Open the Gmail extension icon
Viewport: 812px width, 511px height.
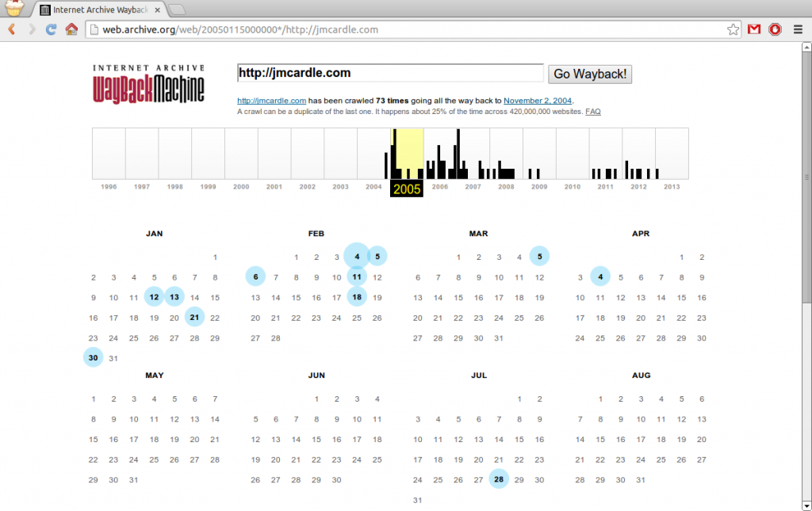coord(754,29)
